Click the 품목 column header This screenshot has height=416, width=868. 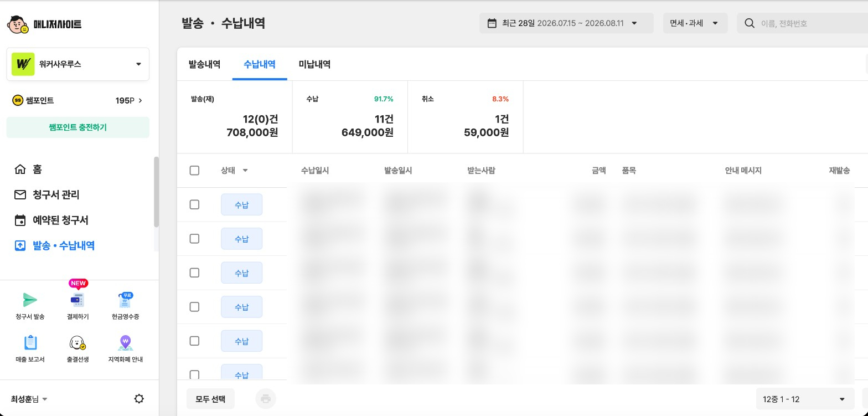coord(629,171)
